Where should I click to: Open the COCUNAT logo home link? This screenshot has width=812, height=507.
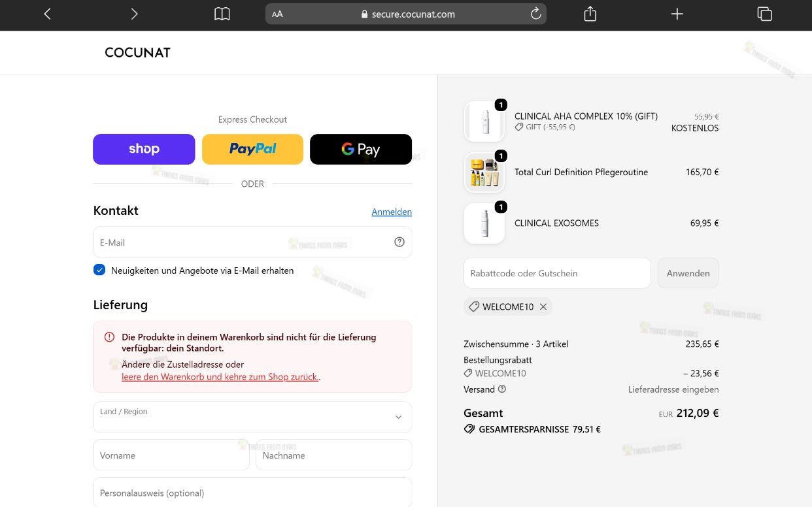[x=137, y=52]
